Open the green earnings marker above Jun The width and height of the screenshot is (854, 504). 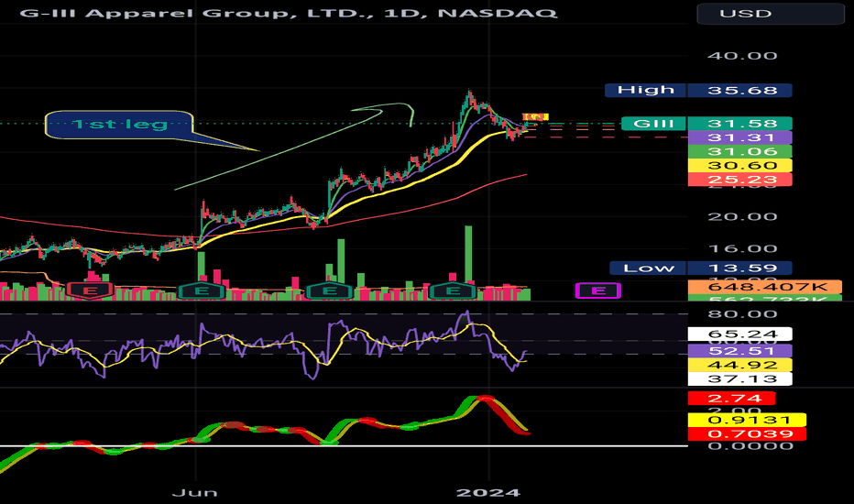pos(202,291)
